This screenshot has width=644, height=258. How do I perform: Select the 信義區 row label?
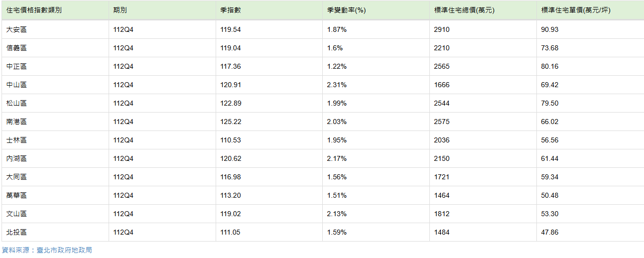16,48
